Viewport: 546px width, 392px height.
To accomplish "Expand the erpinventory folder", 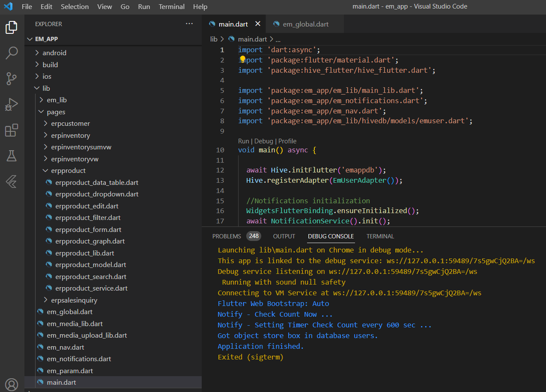I will pyautogui.click(x=46, y=135).
